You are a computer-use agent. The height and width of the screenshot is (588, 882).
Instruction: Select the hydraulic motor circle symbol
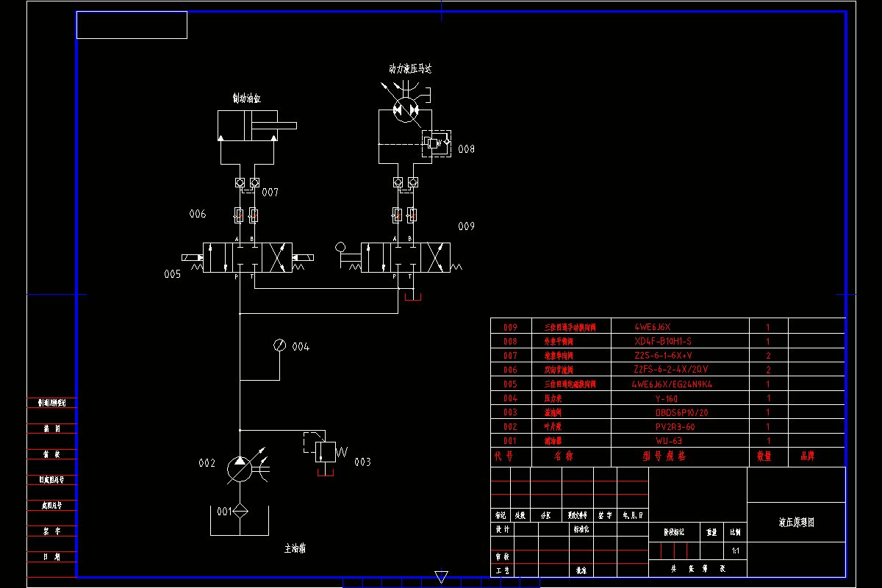405,110
